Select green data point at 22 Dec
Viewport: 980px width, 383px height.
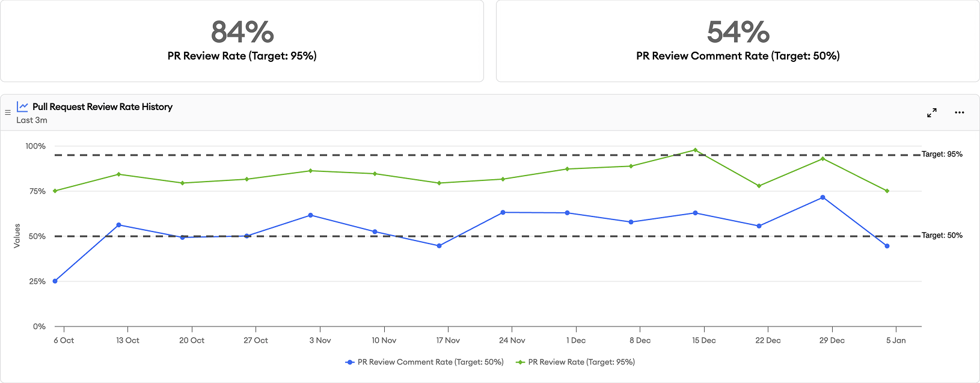759,186
